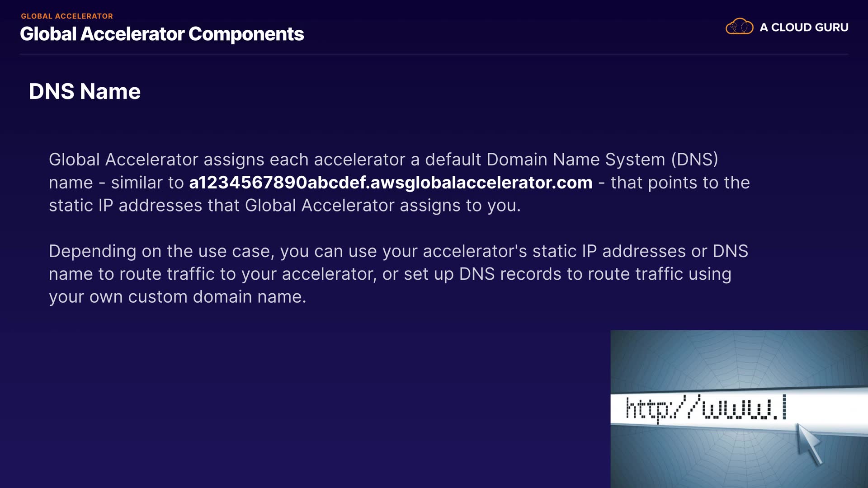Click the DNS Name heading

[85, 92]
